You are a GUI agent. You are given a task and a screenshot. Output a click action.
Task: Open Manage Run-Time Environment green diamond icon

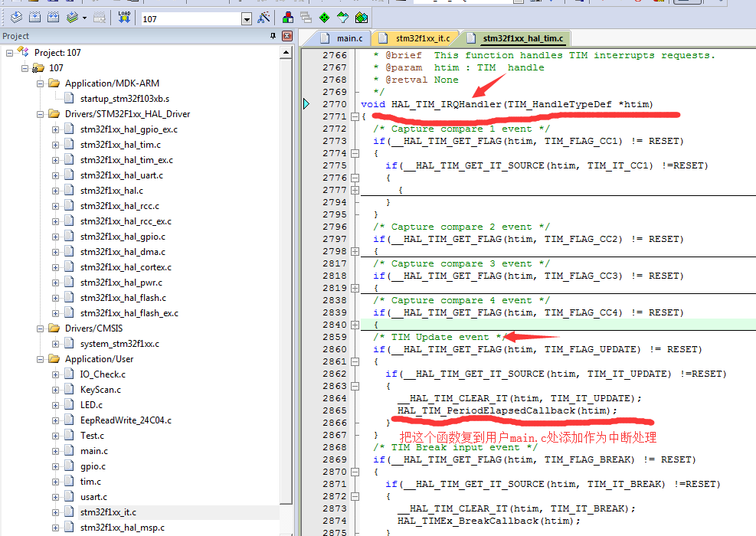click(x=324, y=18)
